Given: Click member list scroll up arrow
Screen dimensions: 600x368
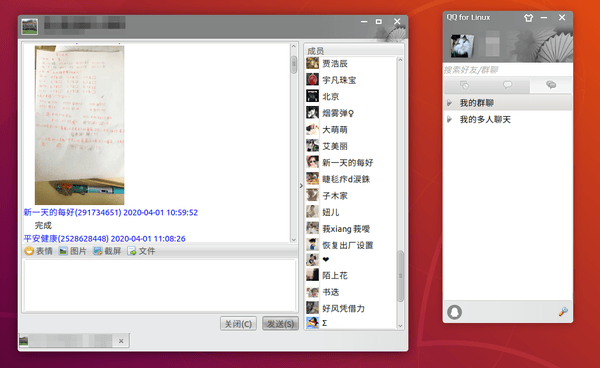Looking at the screenshot, I should 400,60.
